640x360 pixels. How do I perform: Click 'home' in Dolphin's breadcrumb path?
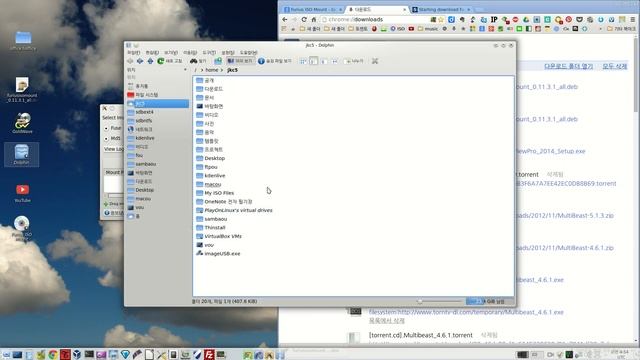click(211, 70)
